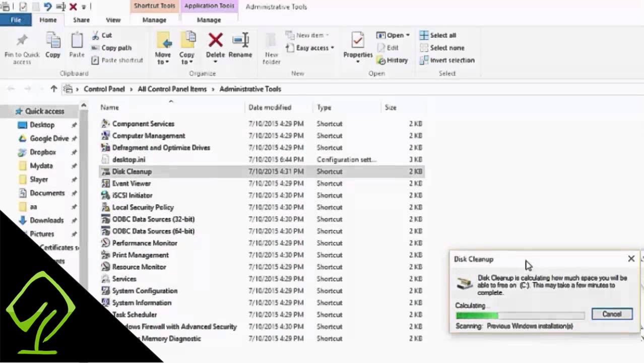This screenshot has width=644, height=363.
Task: Sort by the Name column header
Action: [109, 107]
